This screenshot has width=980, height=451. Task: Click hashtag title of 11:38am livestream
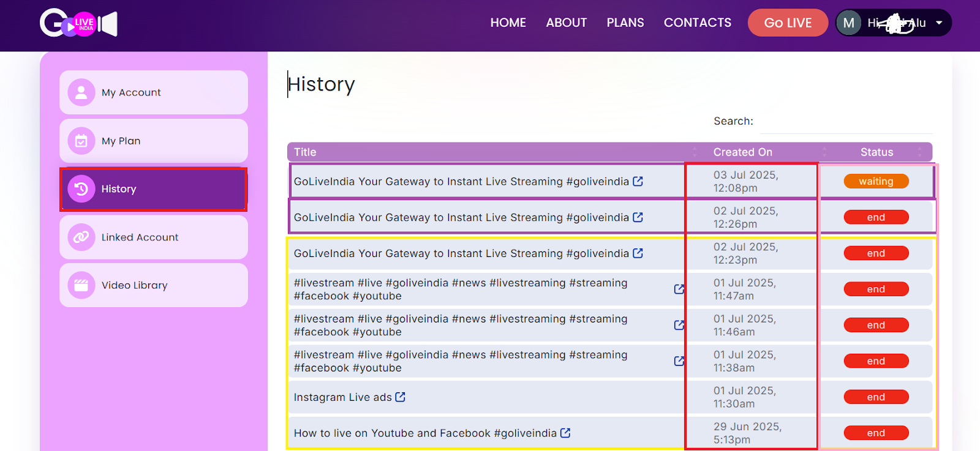pos(461,361)
